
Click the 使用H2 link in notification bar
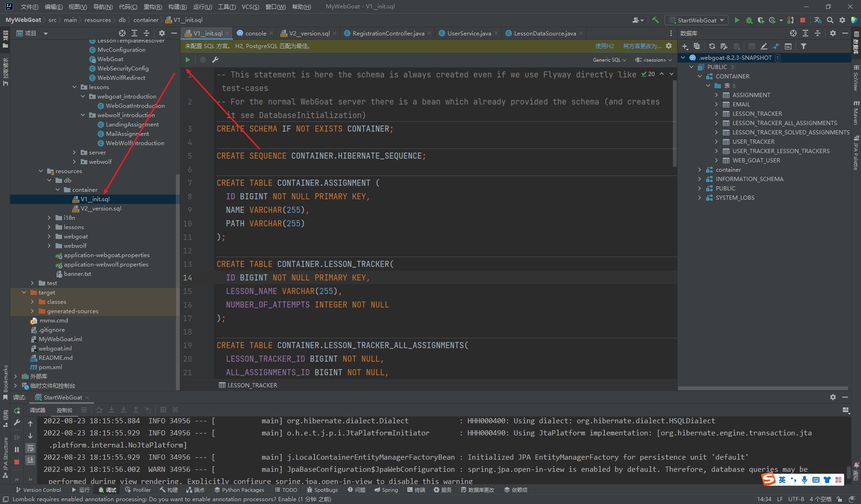604,46
